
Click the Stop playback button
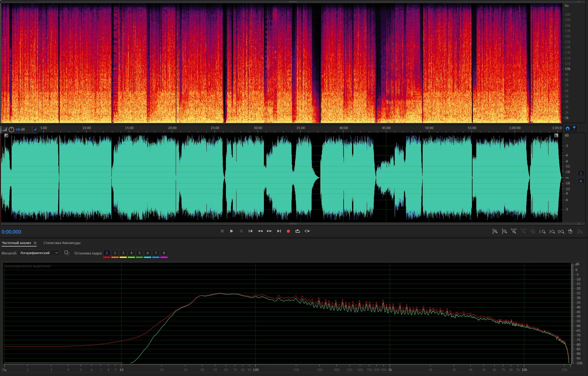pos(222,231)
